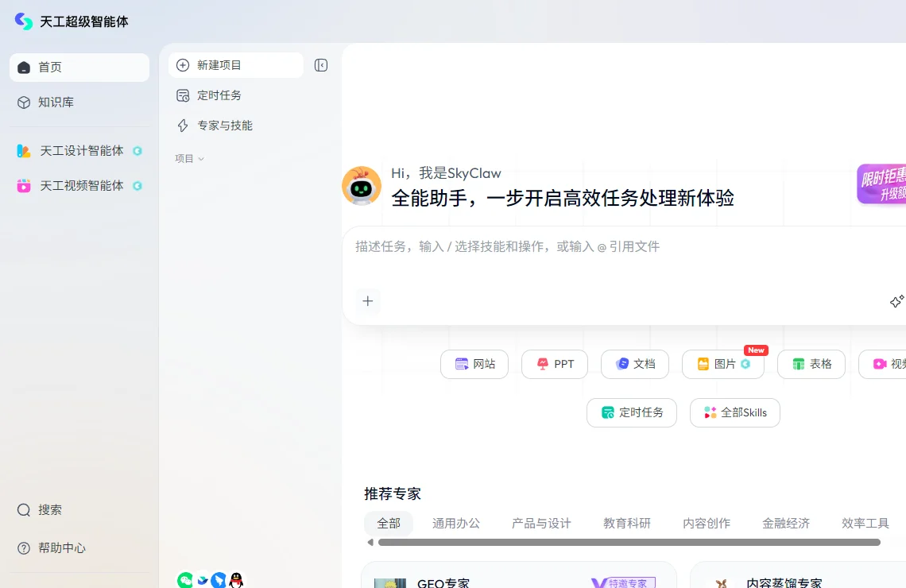This screenshot has width=906, height=588.
Task: Click the 定时任务 chip below input
Action: click(x=632, y=412)
